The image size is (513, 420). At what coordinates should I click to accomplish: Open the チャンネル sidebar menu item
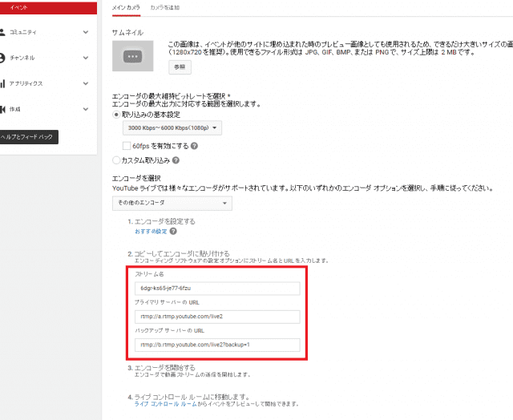[22, 58]
